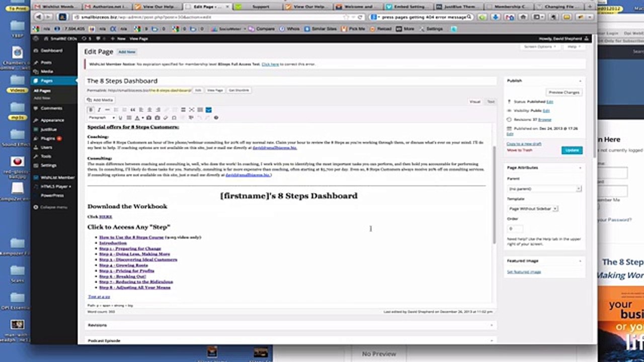Image resolution: width=644 pixels, height=362 pixels.
Task: Click the Preview Changes button
Action: click(x=563, y=93)
